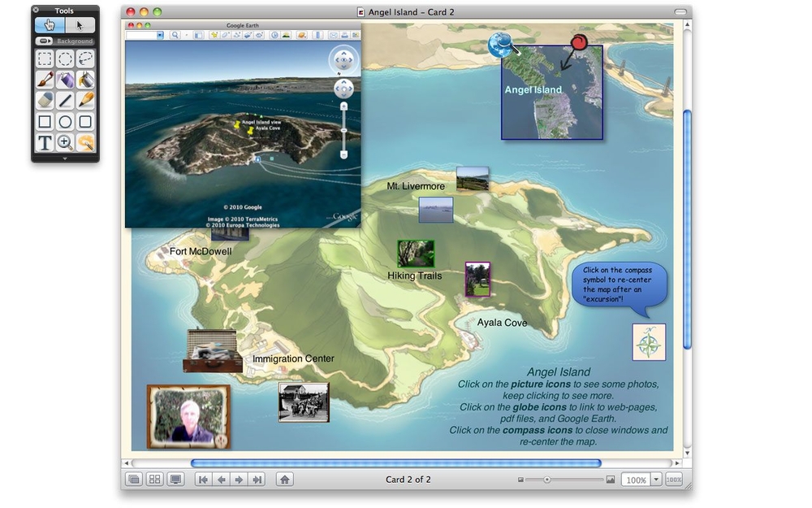Start full-screen presentation mode
The height and width of the screenshot is (508, 812).
176,480
